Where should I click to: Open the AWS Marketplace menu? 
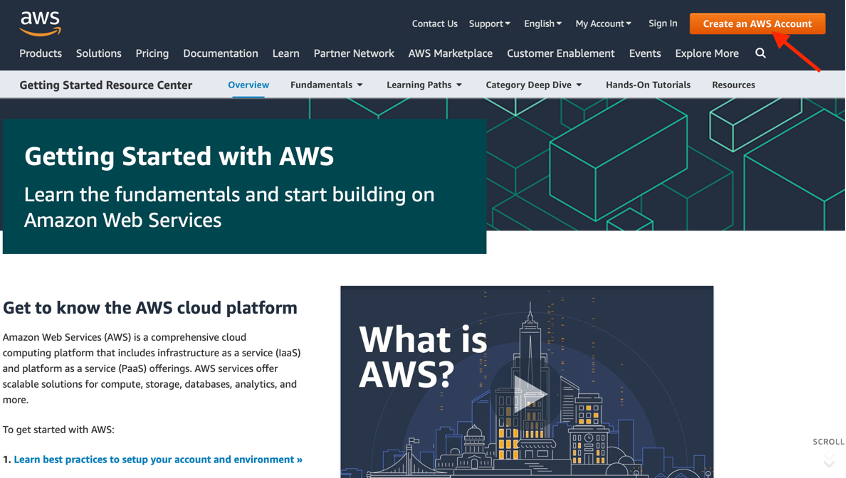point(451,53)
